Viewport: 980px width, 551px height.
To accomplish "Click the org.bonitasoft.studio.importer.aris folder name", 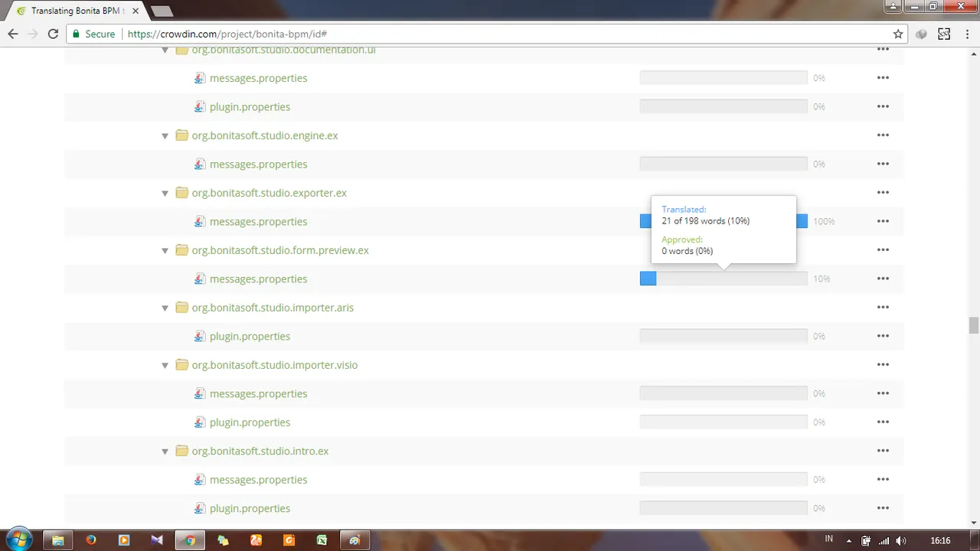I will [x=273, y=308].
